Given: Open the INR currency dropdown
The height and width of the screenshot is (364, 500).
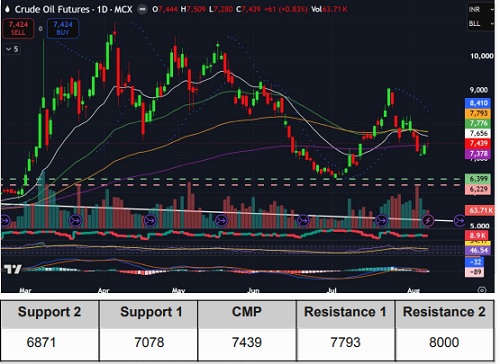Looking at the screenshot, I should (480, 9).
